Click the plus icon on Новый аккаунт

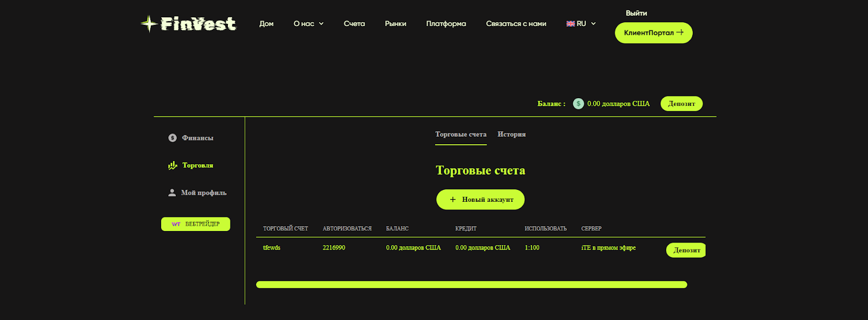(453, 200)
